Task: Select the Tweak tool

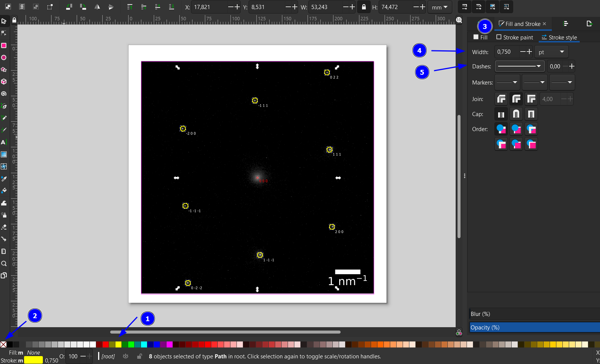Action: (4, 203)
